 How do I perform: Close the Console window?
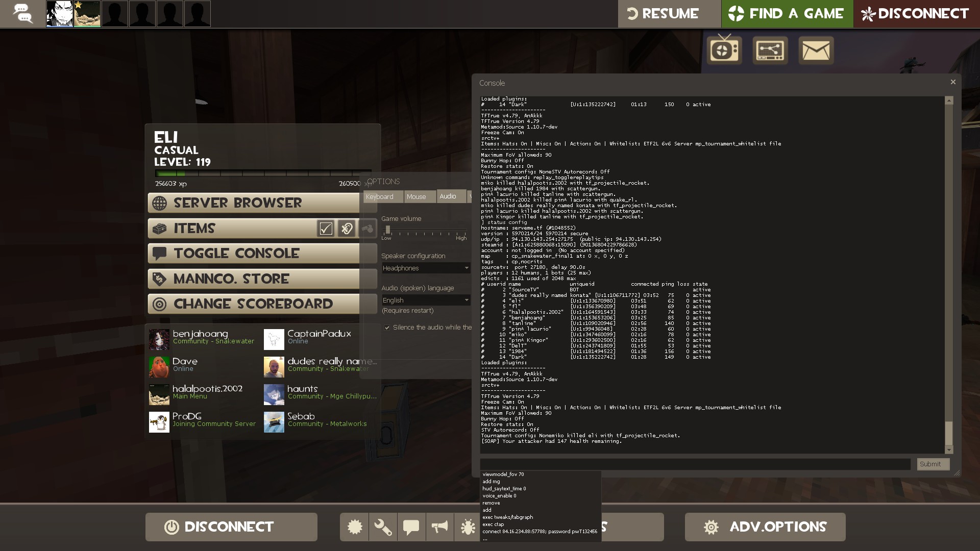(x=952, y=82)
